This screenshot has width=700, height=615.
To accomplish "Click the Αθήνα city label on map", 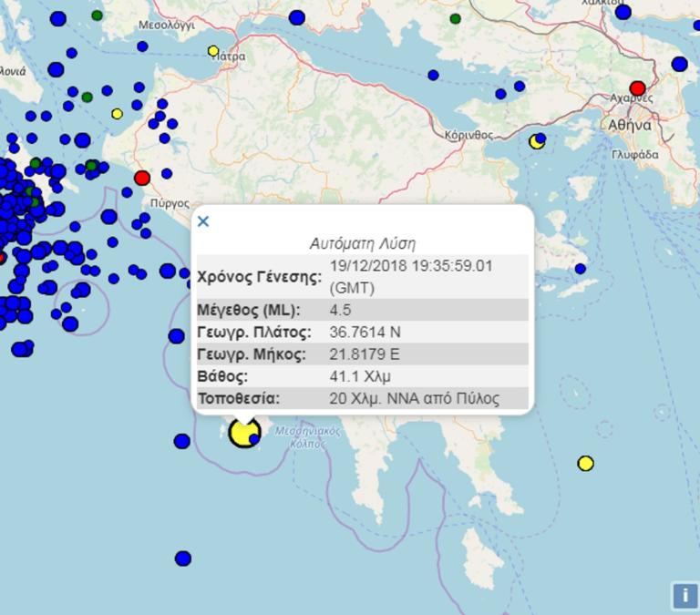I will pos(629,126).
